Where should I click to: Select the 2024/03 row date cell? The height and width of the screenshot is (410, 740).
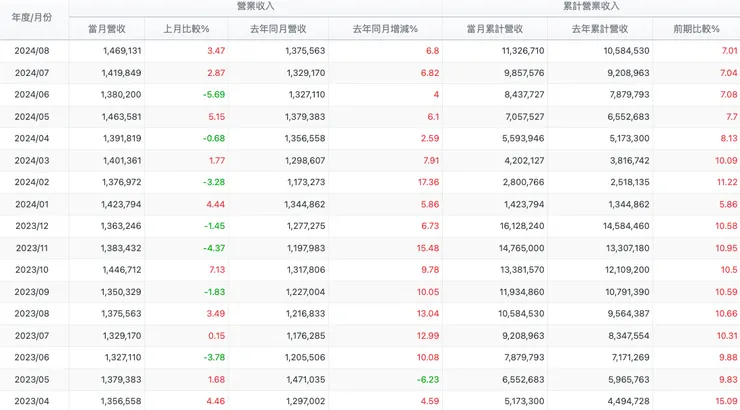(32, 160)
